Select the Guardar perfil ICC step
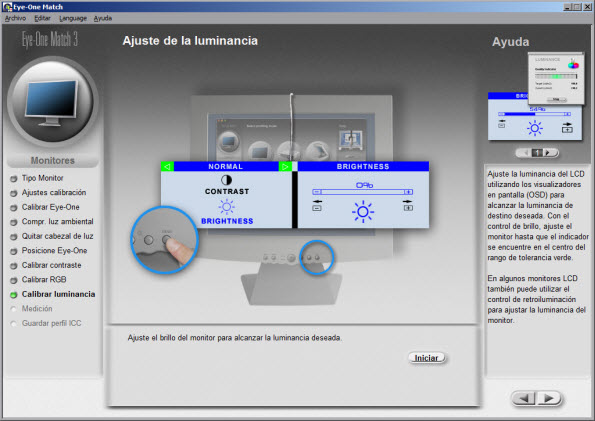The height and width of the screenshot is (421, 595). pos(51,323)
